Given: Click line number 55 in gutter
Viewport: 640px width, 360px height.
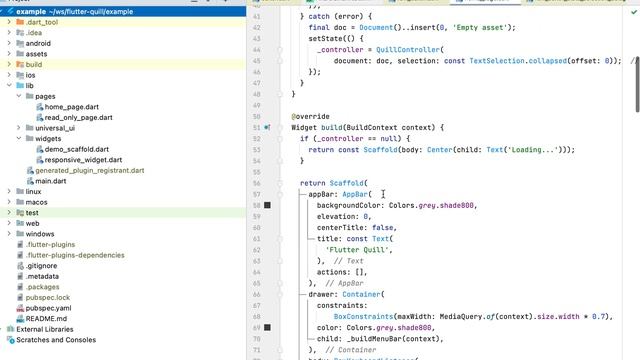Looking at the screenshot, I should click(256, 172).
